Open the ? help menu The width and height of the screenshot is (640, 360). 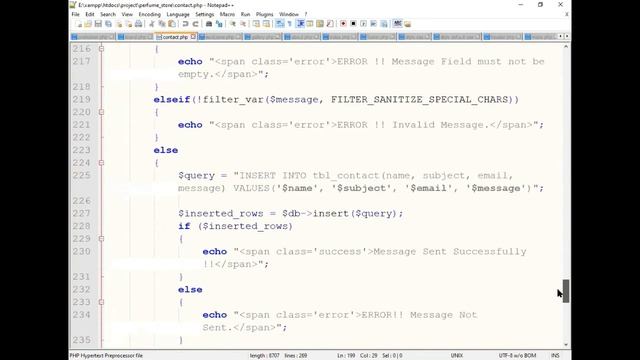pyautogui.click(x=306, y=14)
